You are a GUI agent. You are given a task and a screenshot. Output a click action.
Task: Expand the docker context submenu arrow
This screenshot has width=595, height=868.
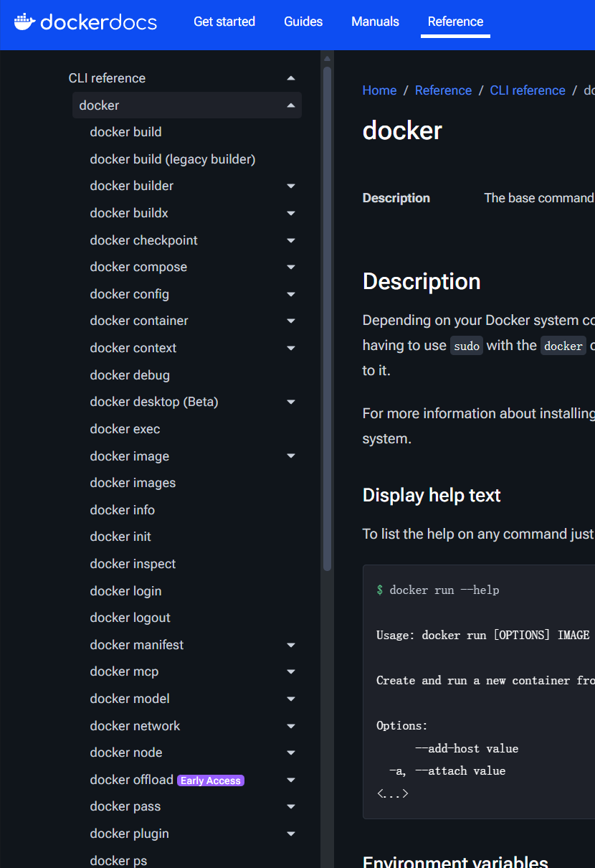291,348
